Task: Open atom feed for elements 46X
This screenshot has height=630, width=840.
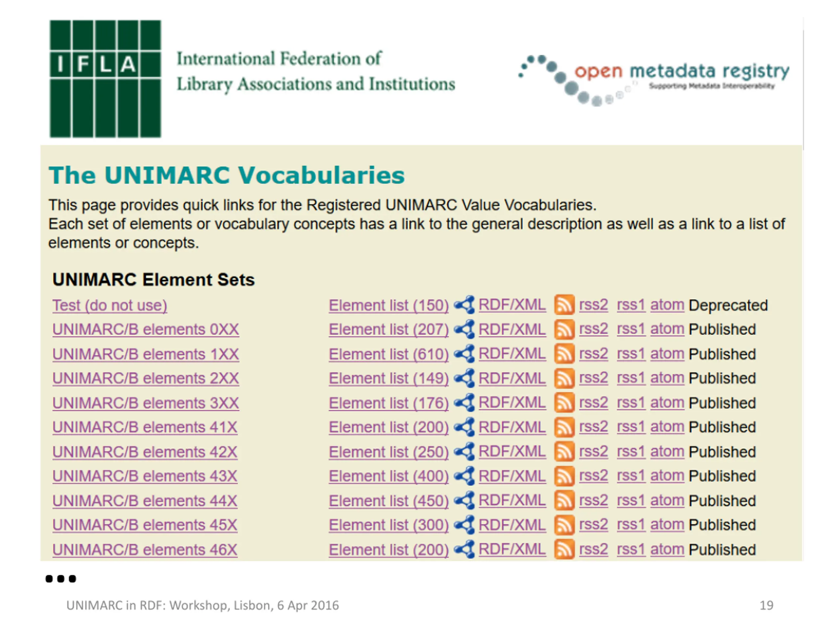Action: coord(667,550)
